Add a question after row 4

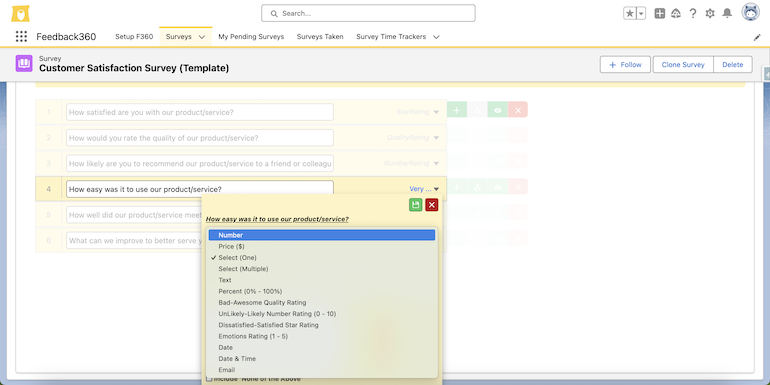click(x=457, y=187)
